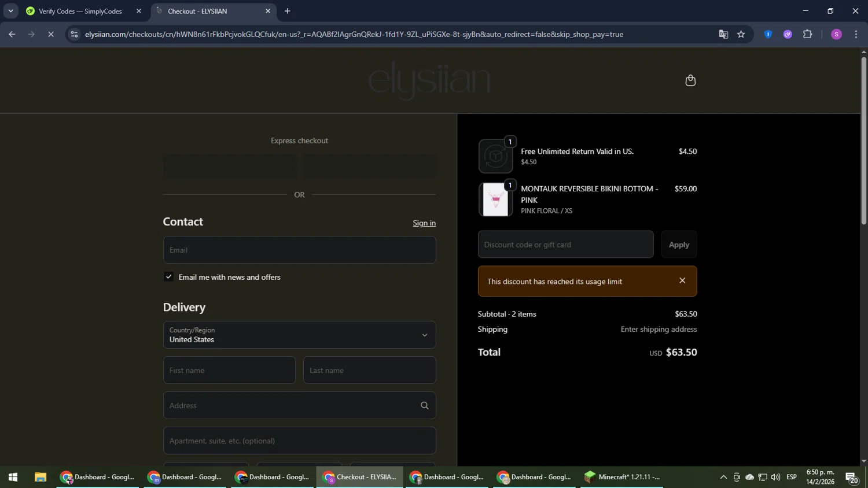
Task: Click the address search magnifier icon
Action: (x=424, y=405)
